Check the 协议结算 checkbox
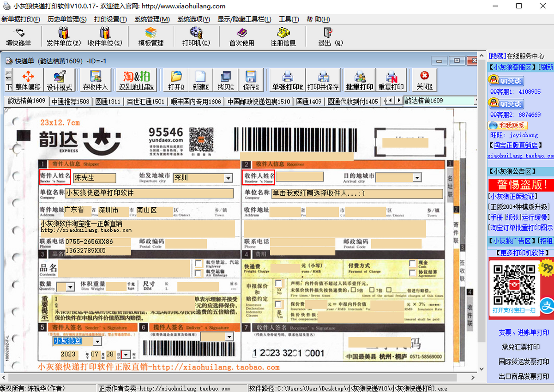 pos(412,272)
